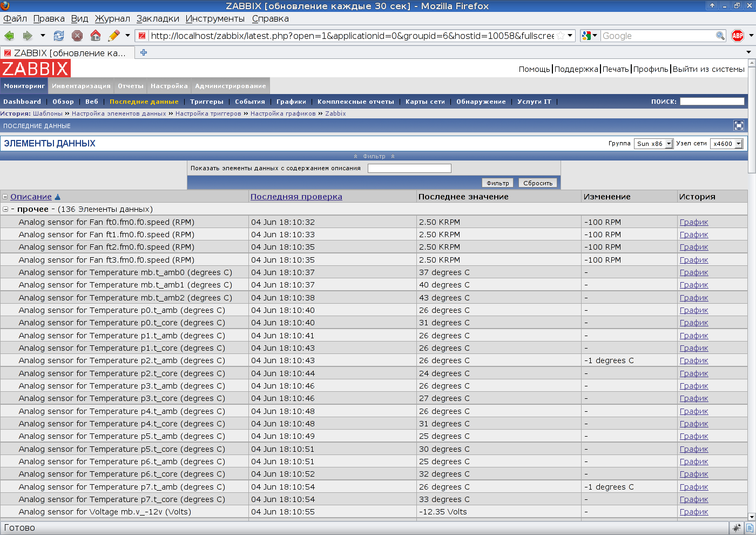Image resolution: width=756 pixels, height=535 pixels.
Task: Toggle collapse-all box beside Описание header
Action: pos(5,197)
